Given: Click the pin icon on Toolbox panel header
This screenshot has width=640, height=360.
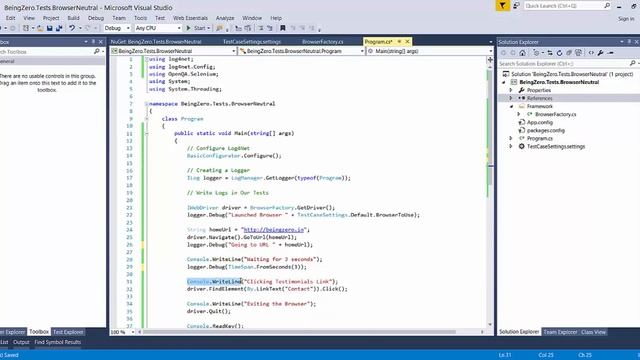Looking at the screenshot, I should [93, 42].
